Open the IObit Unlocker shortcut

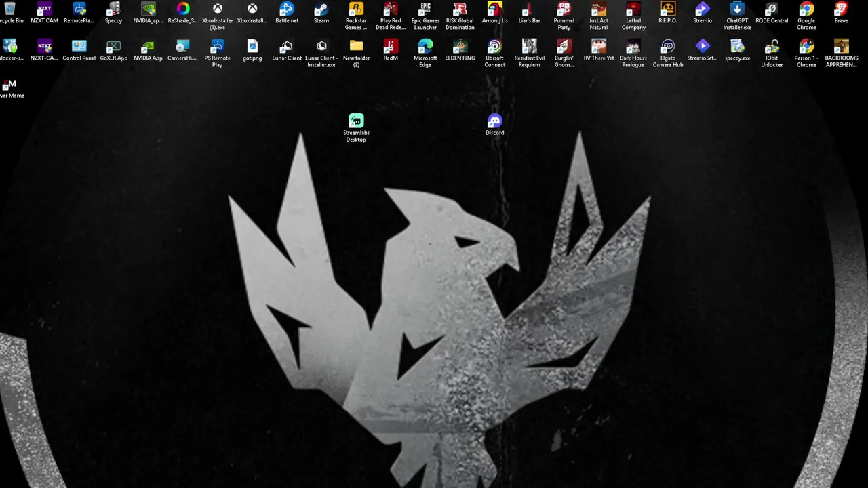click(772, 46)
